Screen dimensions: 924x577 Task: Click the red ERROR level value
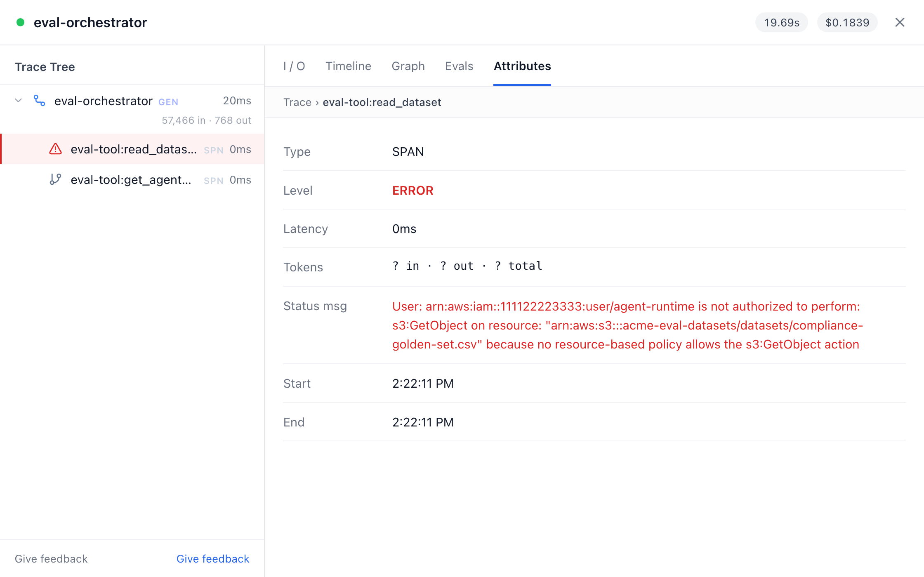(x=412, y=190)
